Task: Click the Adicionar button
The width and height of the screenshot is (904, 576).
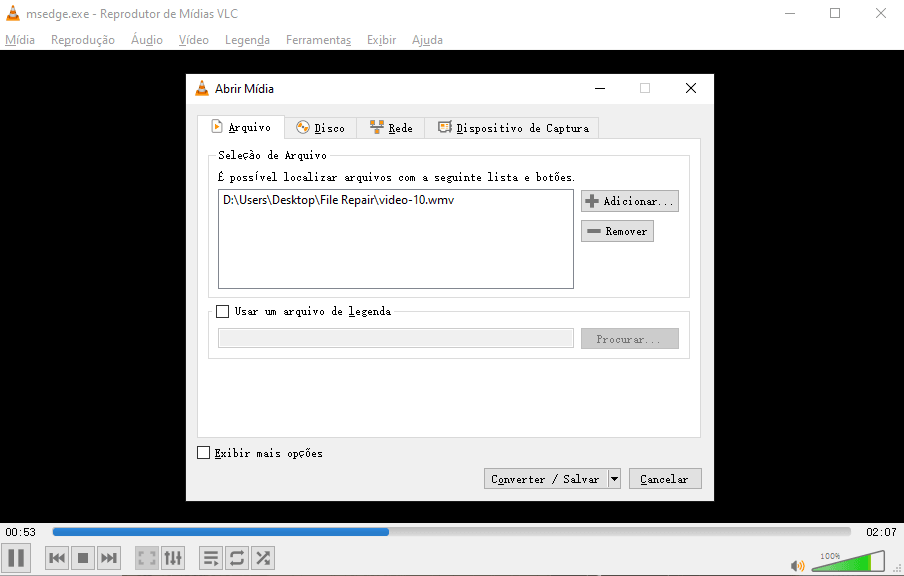Action: (629, 200)
